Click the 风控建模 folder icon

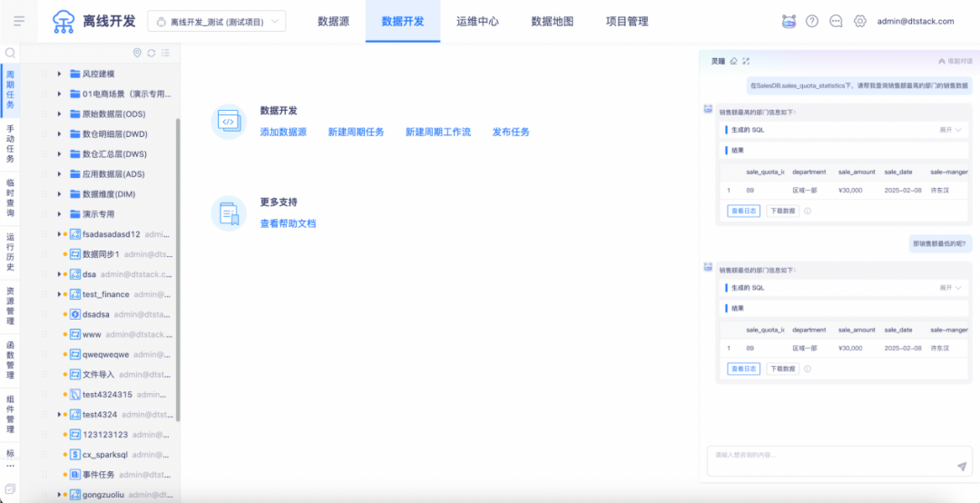pyautogui.click(x=75, y=74)
